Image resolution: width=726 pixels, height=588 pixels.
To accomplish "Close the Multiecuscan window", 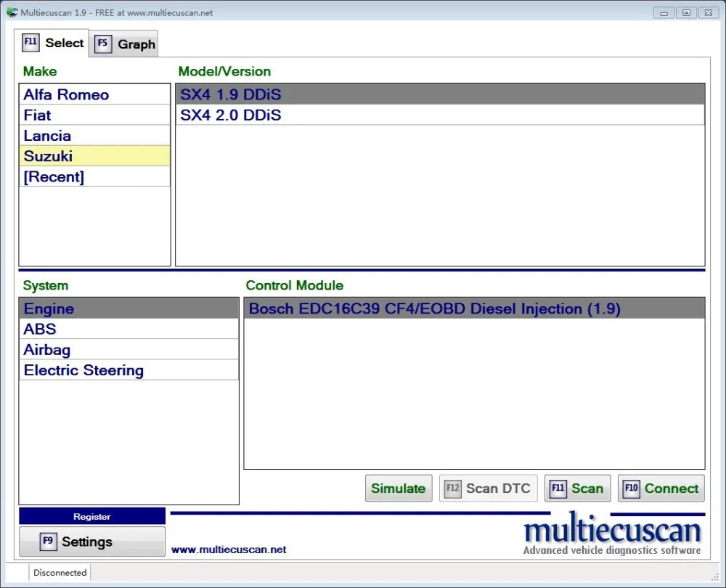I will (x=709, y=13).
